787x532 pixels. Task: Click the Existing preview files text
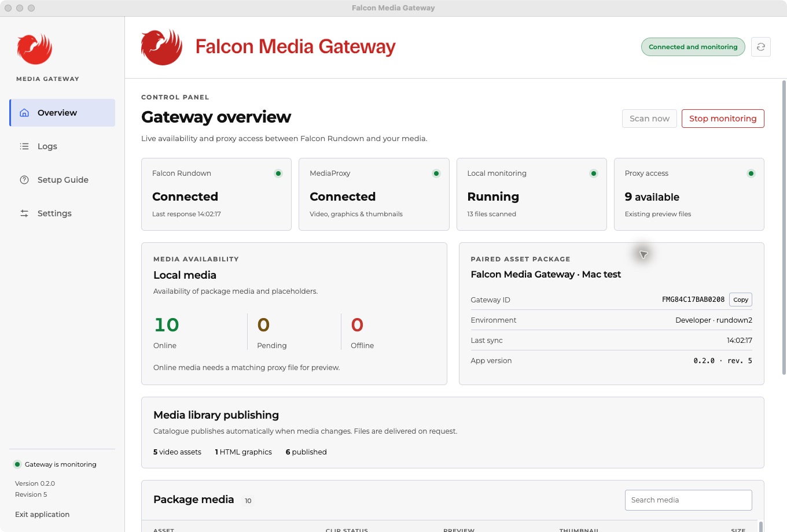pyautogui.click(x=658, y=214)
